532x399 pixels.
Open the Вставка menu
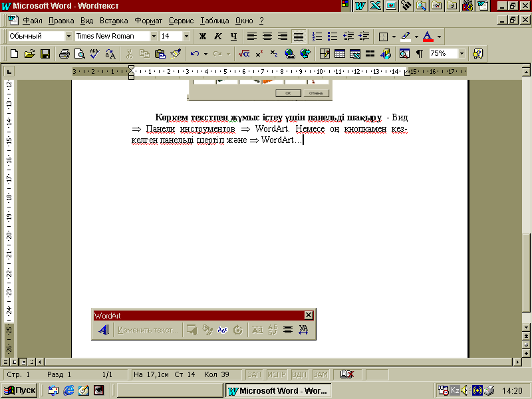coord(114,21)
